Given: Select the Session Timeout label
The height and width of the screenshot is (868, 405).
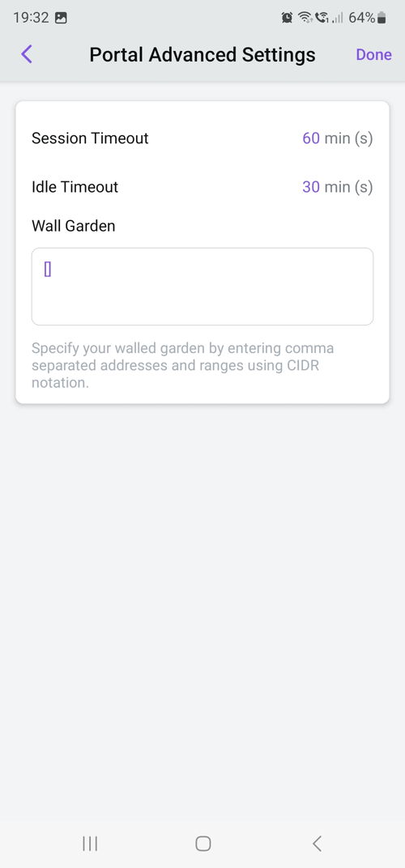Looking at the screenshot, I should 90,138.
